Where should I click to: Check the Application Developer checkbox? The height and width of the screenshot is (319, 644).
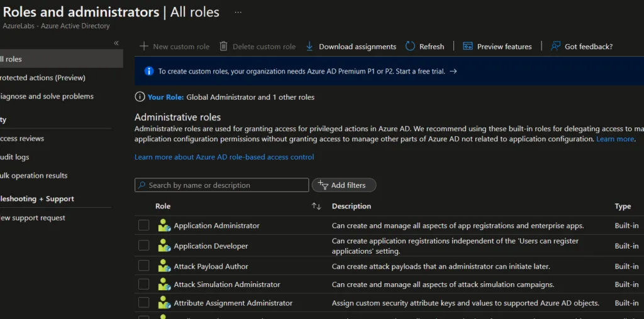click(144, 245)
